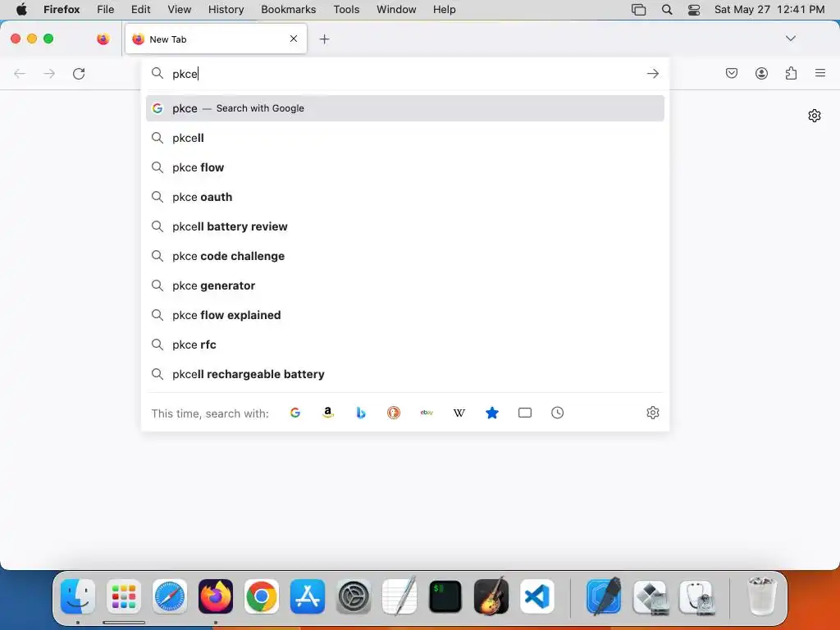Choose the pkcell suggestion

[x=405, y=138]
